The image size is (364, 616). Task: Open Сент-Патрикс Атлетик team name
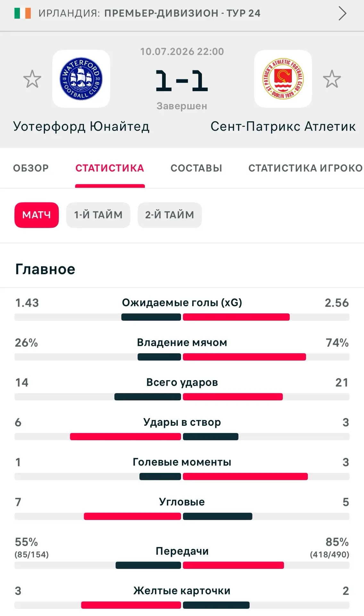pyautogui.click(x=283, y=126)
